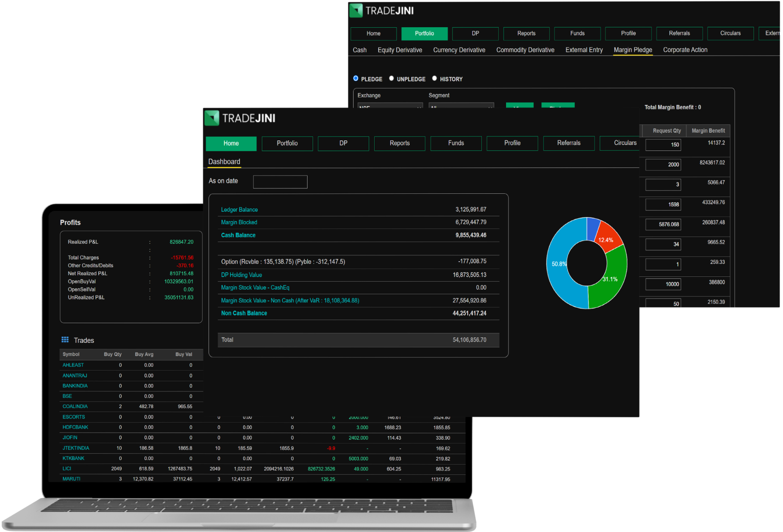Click the Funds button beside Profile in top window
Viewport: 783px width, 532px height.
coord(577,33)
